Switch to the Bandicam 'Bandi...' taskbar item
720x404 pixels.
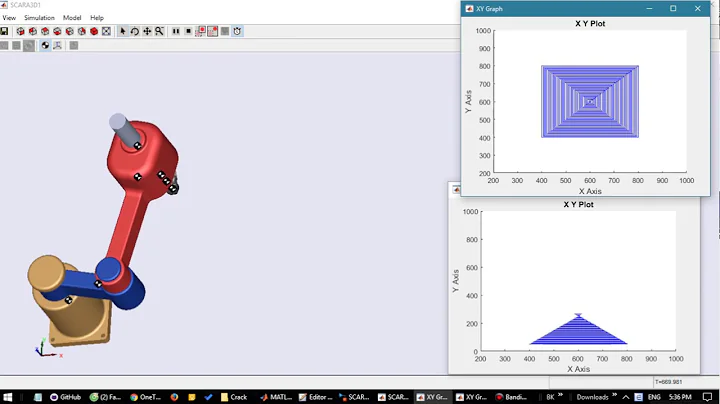(511, 397)
